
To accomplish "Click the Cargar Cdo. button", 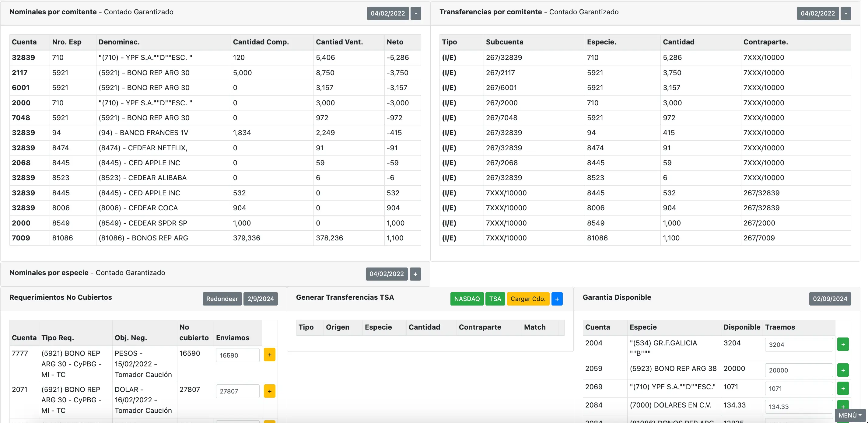I will [528, 299].
